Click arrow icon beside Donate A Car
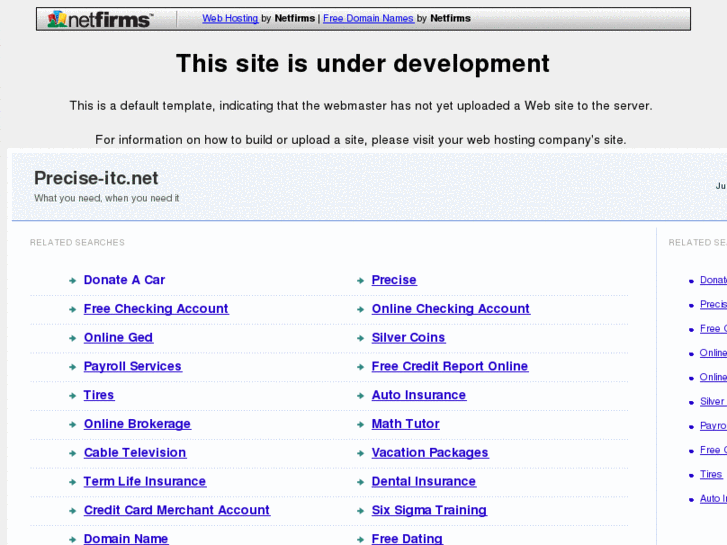Image resolution: width=727 pixels, height=545 pixels. [x=72, y=281]
